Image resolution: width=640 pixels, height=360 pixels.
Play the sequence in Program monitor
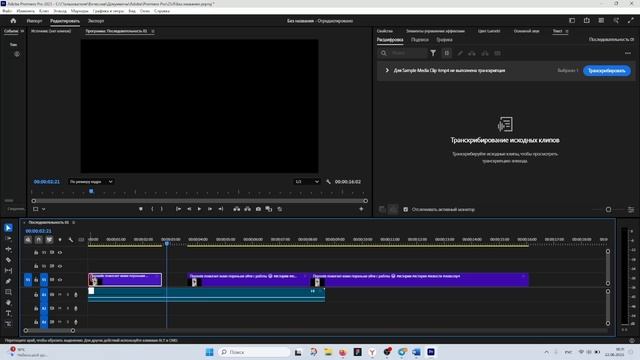(199, 209)
